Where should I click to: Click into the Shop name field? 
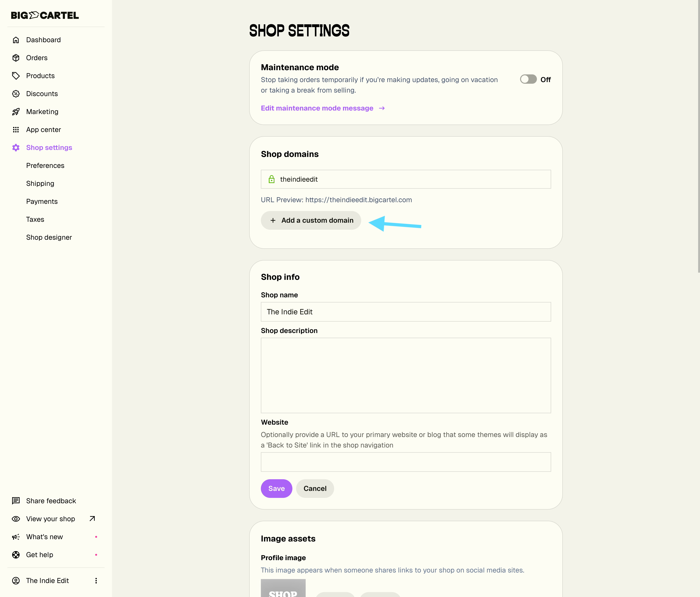pos(405,312)
